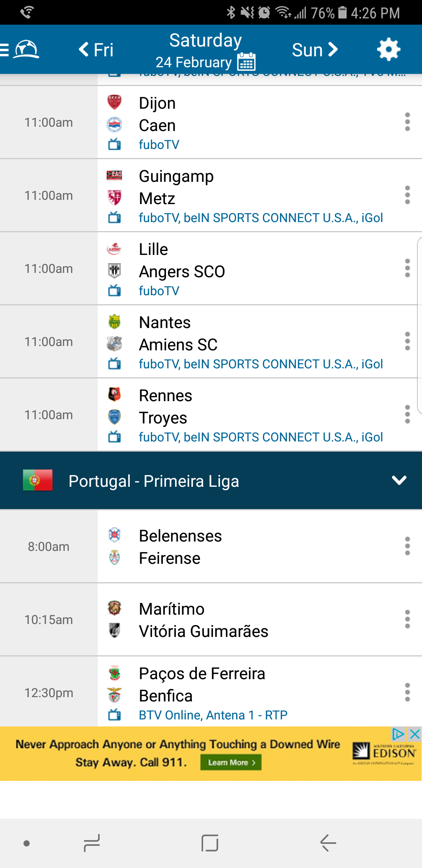Screen dimensions: 422x868
Task: Close the Edison banner ad
Action: coord(415,734)
